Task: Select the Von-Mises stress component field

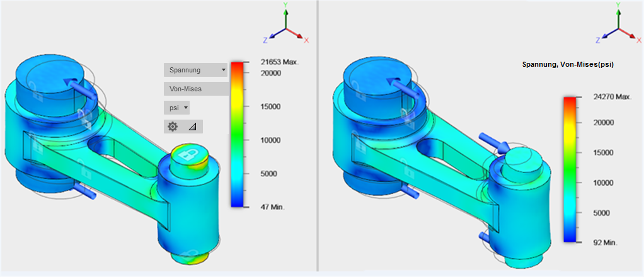Action: [x=196, y=89]
